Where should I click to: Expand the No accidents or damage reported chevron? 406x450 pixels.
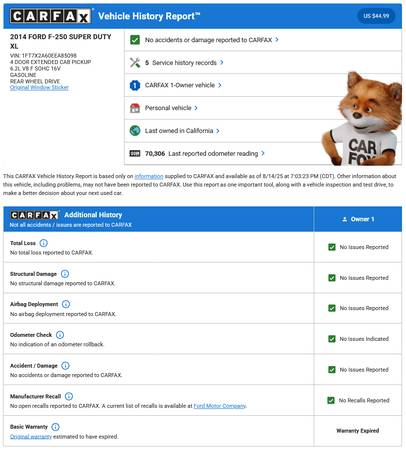(277, 40)
